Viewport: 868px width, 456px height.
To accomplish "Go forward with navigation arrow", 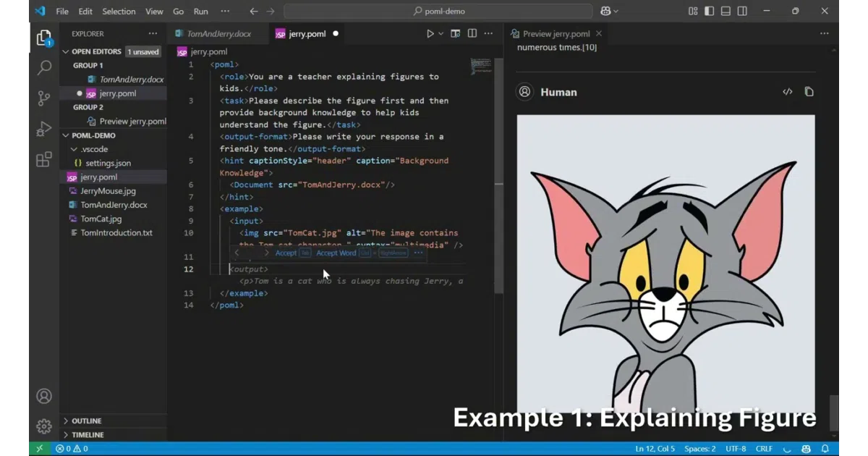I will point(271,11).
